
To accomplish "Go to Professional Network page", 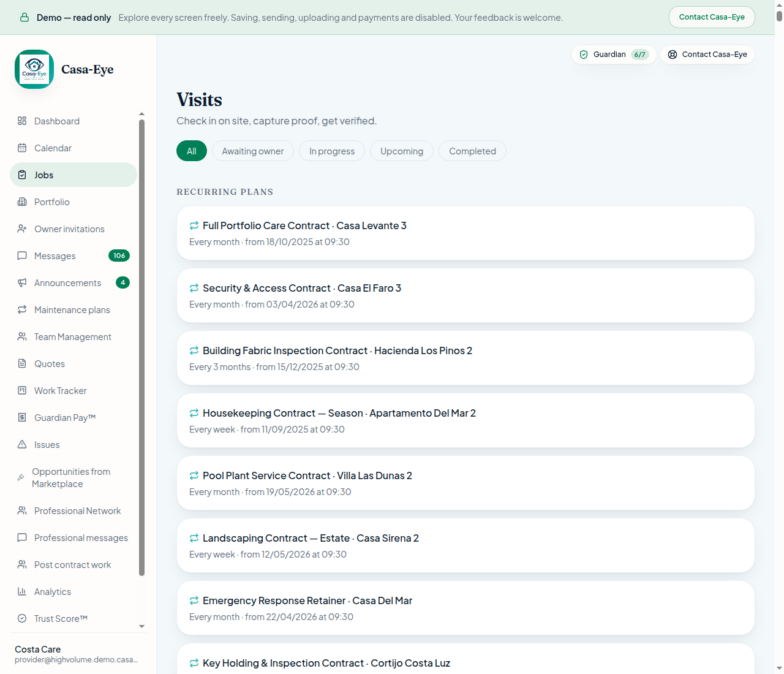I will pyautogui.click(x=73, y=510).
